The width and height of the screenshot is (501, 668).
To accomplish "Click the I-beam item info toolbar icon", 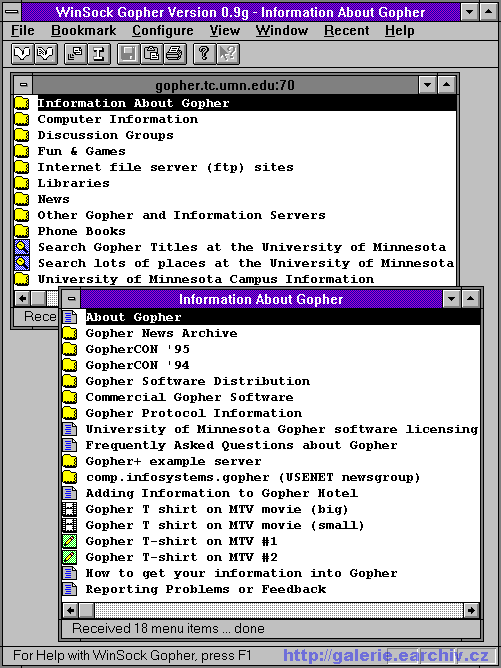I will point(99,54).
